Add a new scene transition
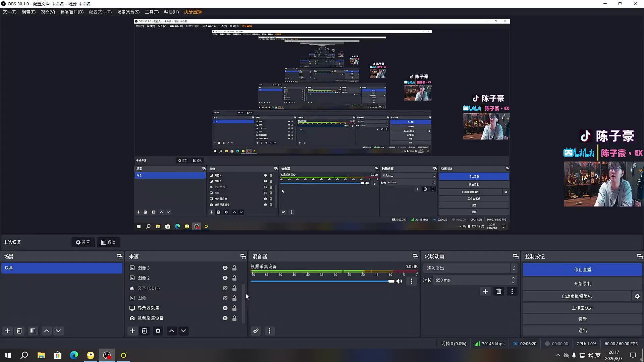The height and width of the screenshot is (362, 644). tap(485, 291)
